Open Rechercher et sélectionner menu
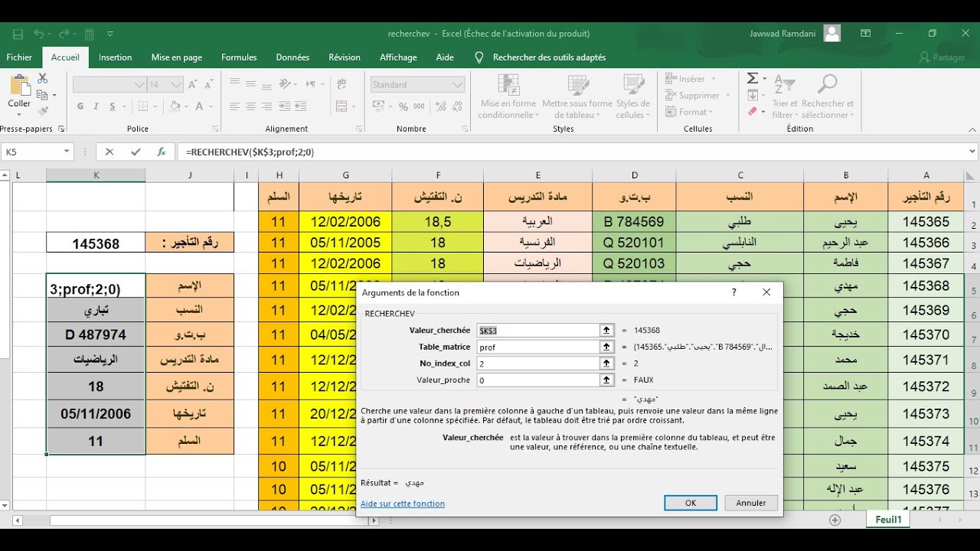Screen dimensions: 980x551 828,97
